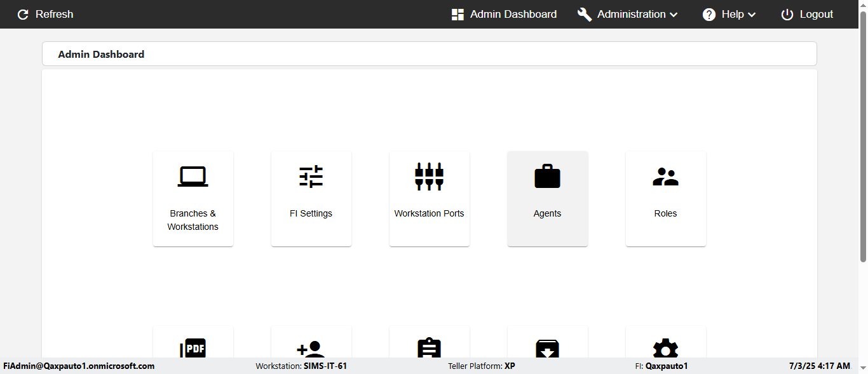Click the Agents tile label
Image resolution: width=868 pixels, height=374 pixels.
pos(547,213)
